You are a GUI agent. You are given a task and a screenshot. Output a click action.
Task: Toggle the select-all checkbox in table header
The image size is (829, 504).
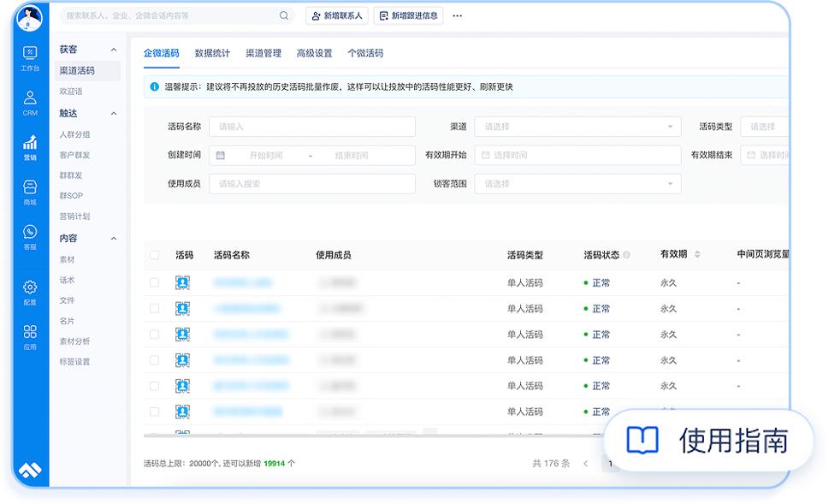[154, 255]
